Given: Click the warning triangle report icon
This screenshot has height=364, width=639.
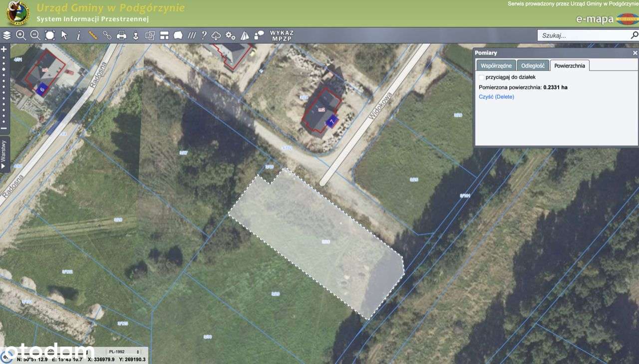Looking at the screenshot, I should point(245,35).
